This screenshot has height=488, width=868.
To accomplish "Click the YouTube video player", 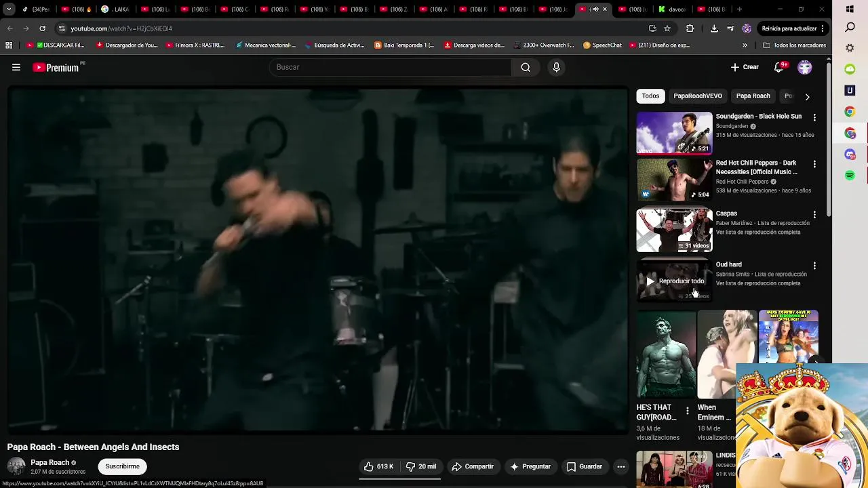I will (318, 260).
